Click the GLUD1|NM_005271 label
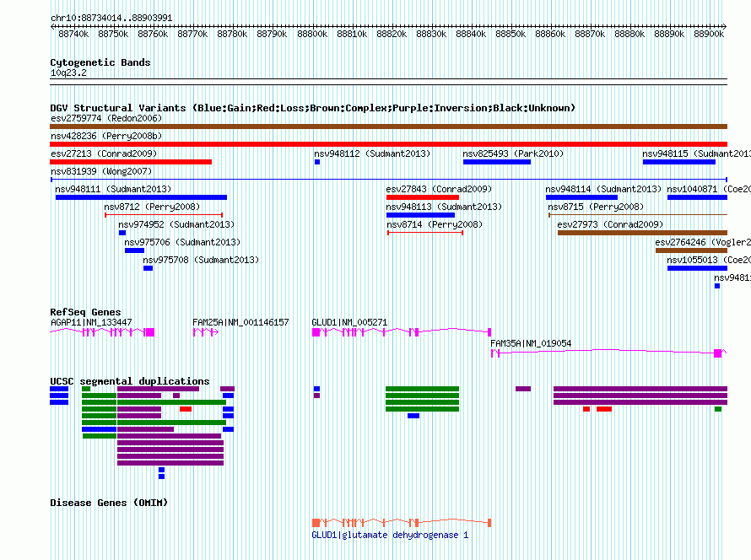The height and width of the screenshot is (560, 751). (x=349, y=323)
